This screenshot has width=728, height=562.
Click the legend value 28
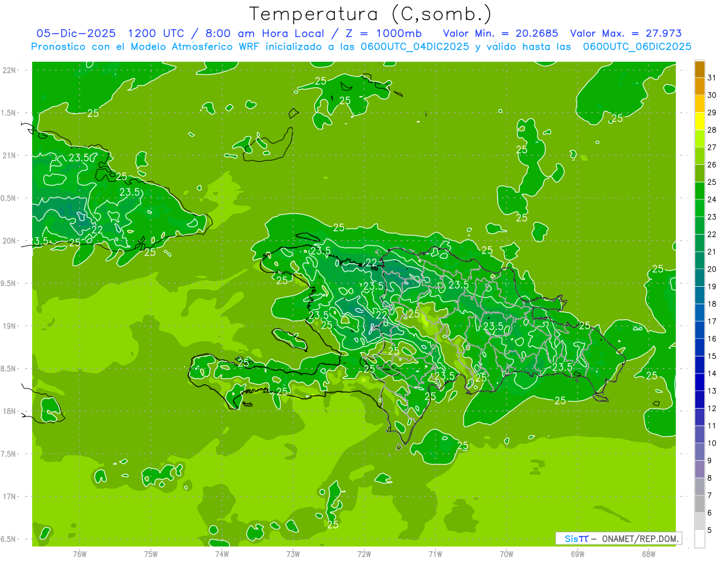tap(712, 130)
